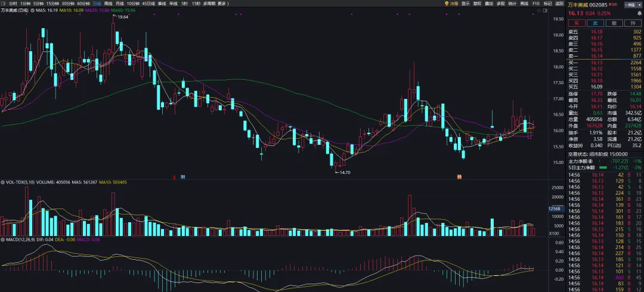The width and height of the screenshot is (644, 292).
Task: Open the 画线 drawing tools
Action: 524,4
